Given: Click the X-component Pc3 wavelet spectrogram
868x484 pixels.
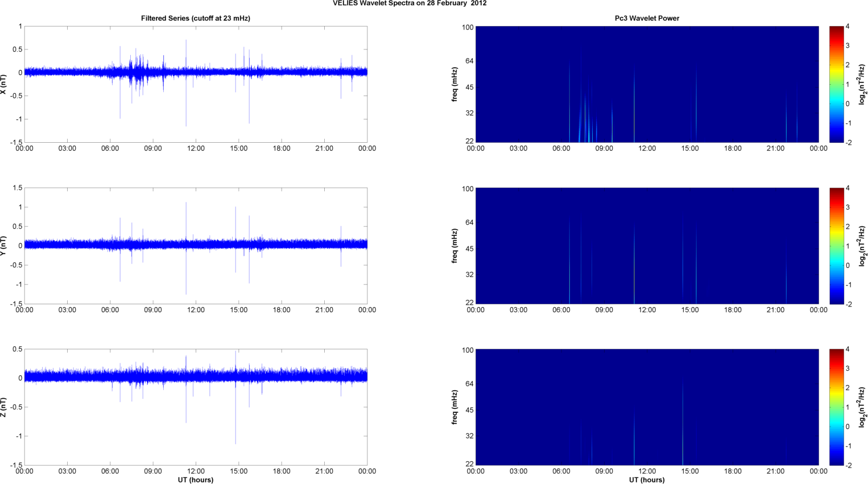Looking at the screenshot, I should coord(647,84).
